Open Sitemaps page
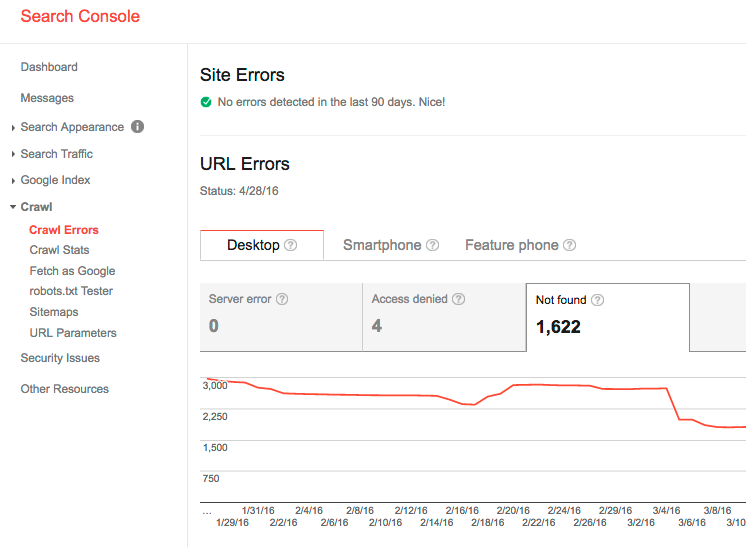The height and width of the screenshot is (547, 746). click(x=54, y=312)
